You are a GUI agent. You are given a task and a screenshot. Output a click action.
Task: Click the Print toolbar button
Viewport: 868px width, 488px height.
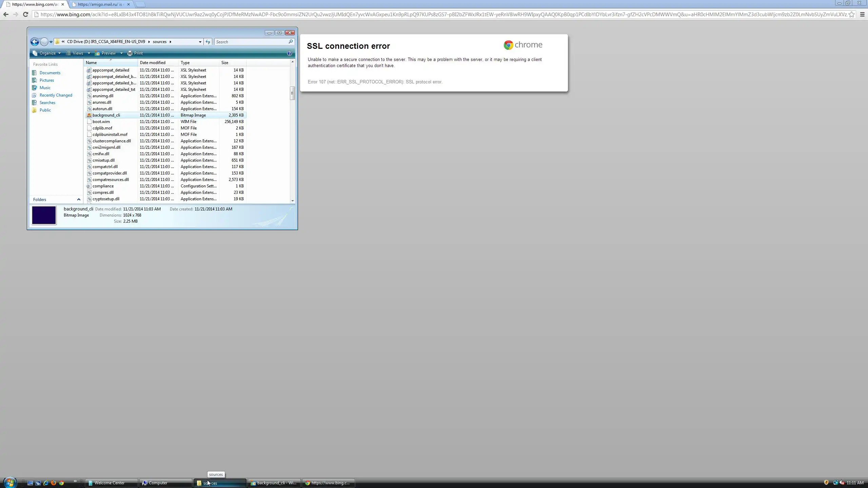(135, 53)
